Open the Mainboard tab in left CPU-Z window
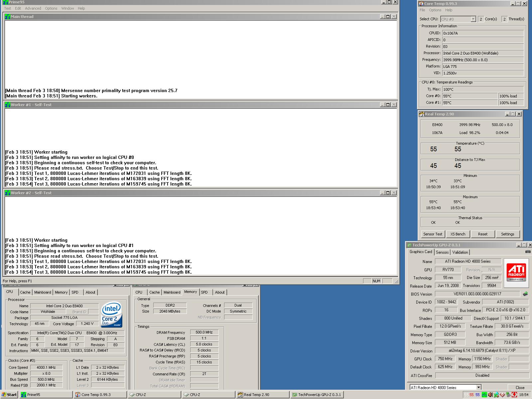The height and width of the screenshot is (399, 532). click(x=43, y=292)
